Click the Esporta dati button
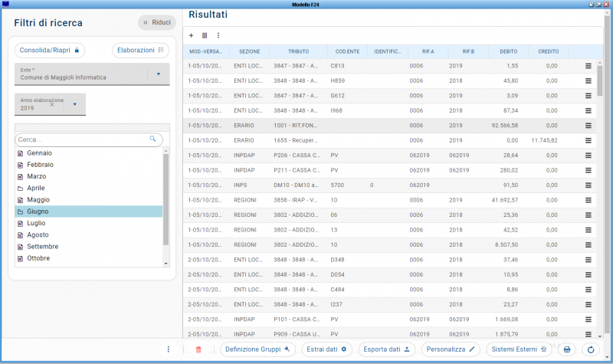The height and width of the screenshot is (364, 613). pos(387,349)
